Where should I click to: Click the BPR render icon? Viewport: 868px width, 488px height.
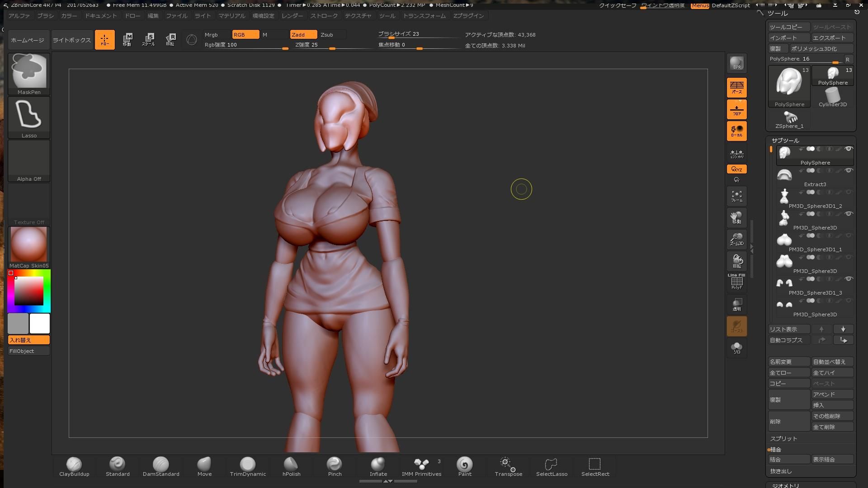736,63
